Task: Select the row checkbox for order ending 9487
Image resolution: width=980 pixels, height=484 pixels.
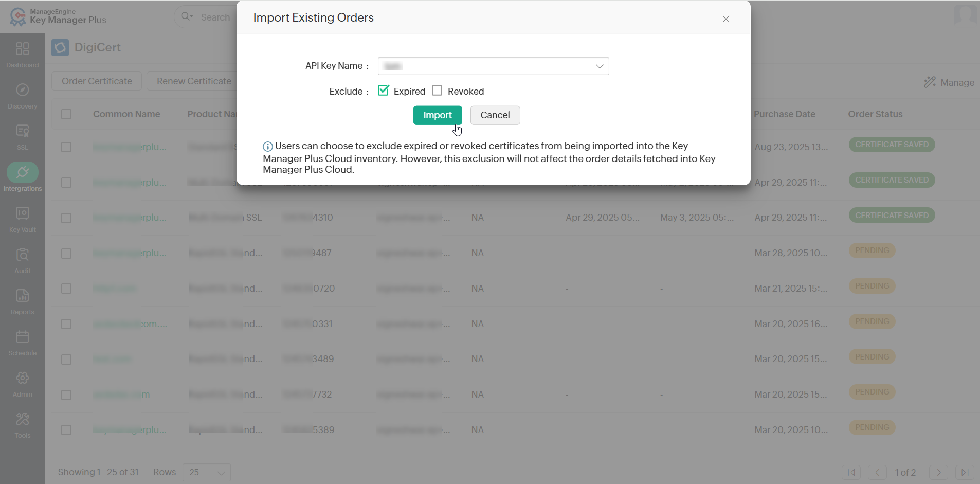Action: 66,254
